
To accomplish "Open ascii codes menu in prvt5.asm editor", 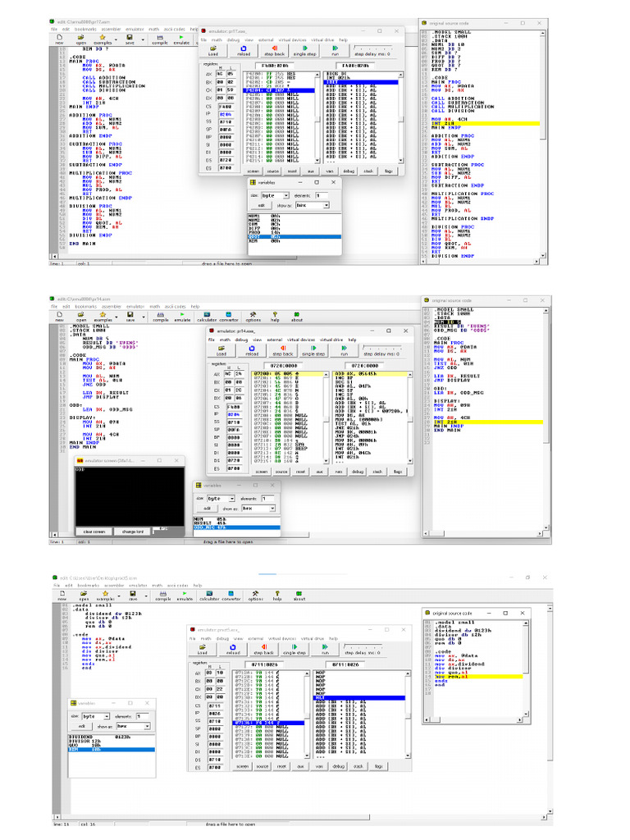I will [177, 586].
